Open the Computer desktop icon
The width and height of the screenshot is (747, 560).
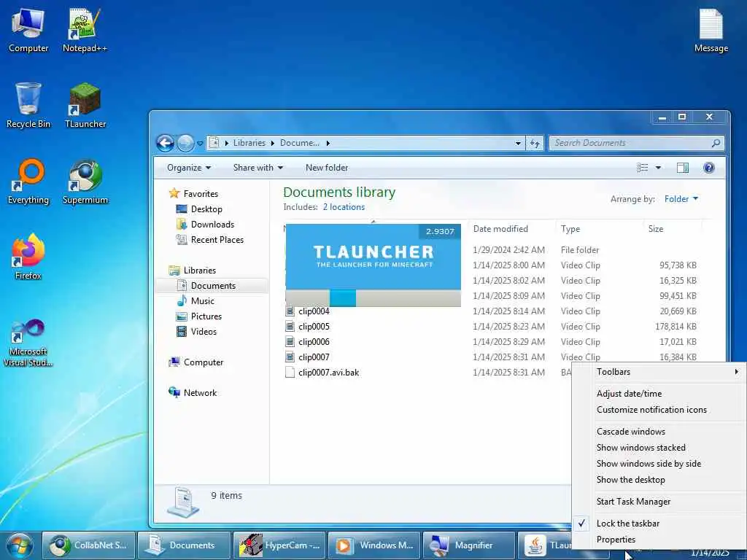28,30
